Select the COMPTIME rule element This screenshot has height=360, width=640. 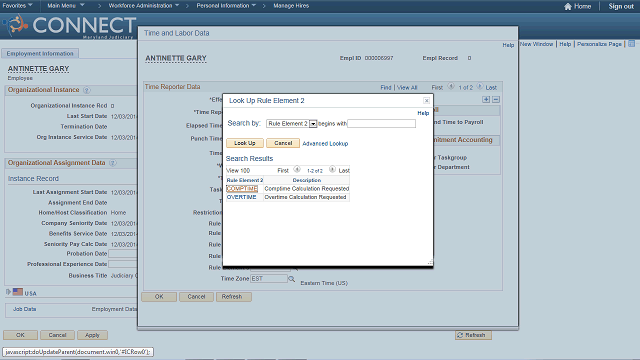[x=242, y=189]
